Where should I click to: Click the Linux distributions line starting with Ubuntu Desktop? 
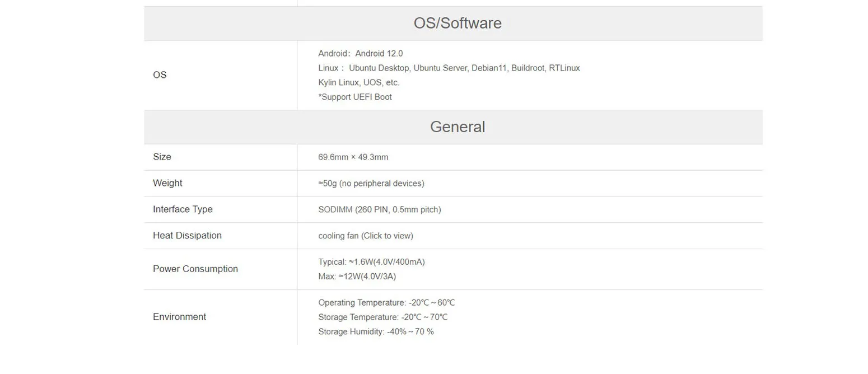[x=449, y=68]
